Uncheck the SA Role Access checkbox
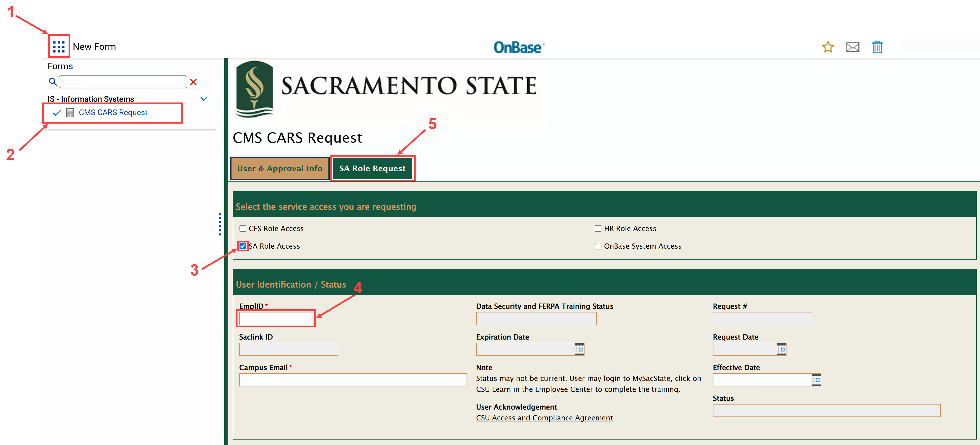 243,246
